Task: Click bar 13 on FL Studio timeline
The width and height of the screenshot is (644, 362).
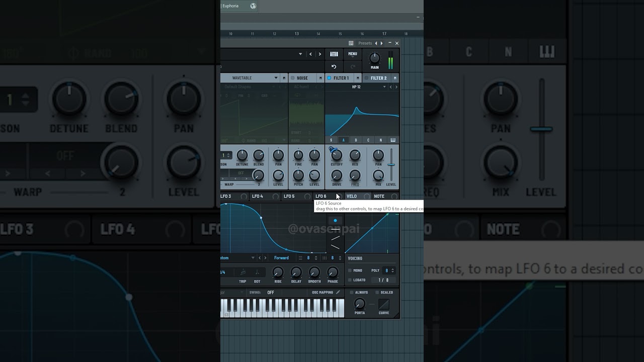Action: point(296,34)
